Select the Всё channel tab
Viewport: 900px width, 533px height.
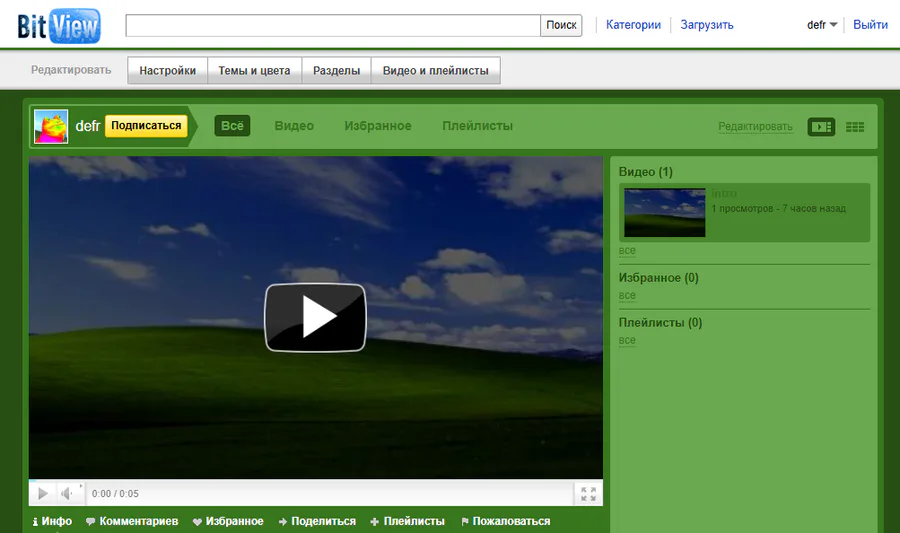[x=232, y=126]
